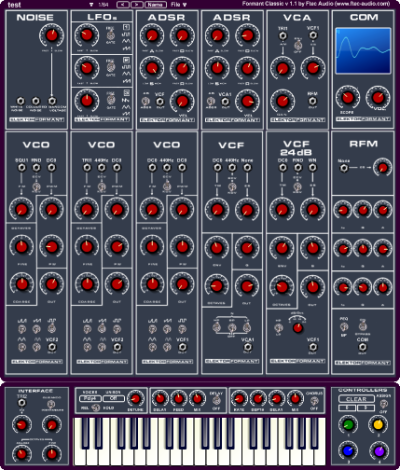Click the green controller knob

pos(348,424)
